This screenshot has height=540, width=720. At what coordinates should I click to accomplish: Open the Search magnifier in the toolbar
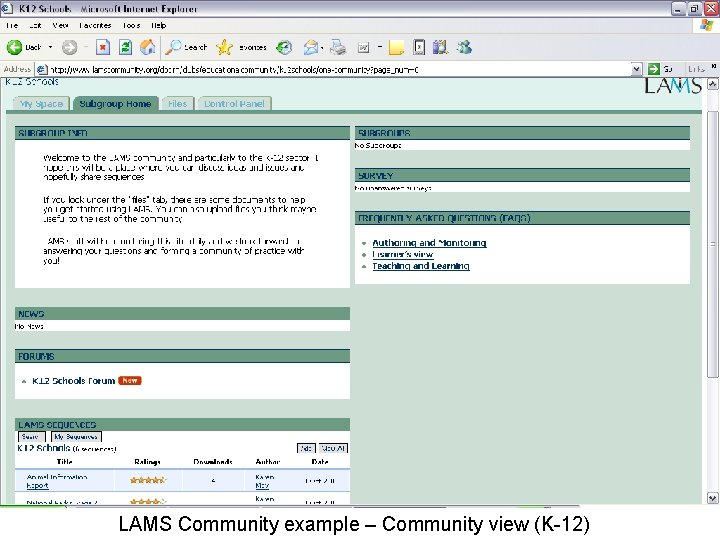click(186, 47)
